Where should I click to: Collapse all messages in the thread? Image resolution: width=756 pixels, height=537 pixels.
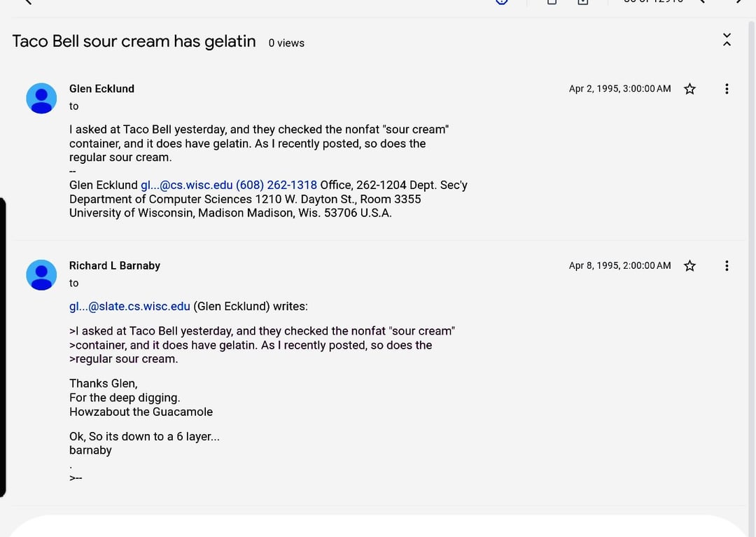coord(727,40)
